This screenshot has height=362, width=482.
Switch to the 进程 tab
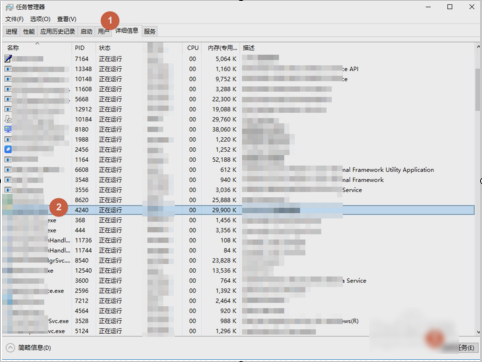coord(11,31)
